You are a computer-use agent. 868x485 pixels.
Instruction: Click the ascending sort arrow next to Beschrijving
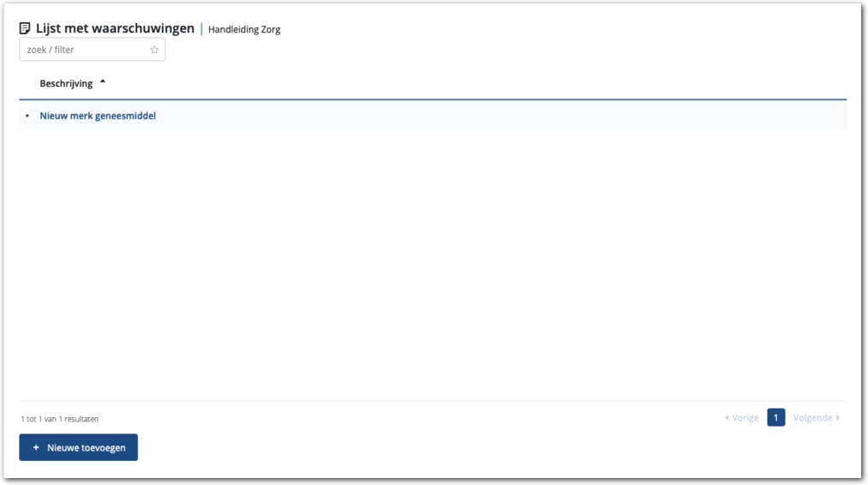coord(103,82)
